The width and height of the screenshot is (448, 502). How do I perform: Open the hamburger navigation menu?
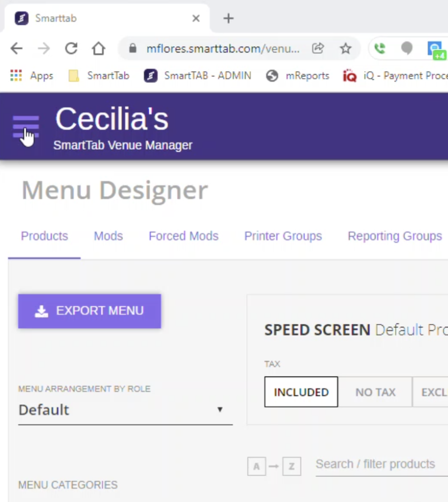pyautogui.click(x=26, y=126)
